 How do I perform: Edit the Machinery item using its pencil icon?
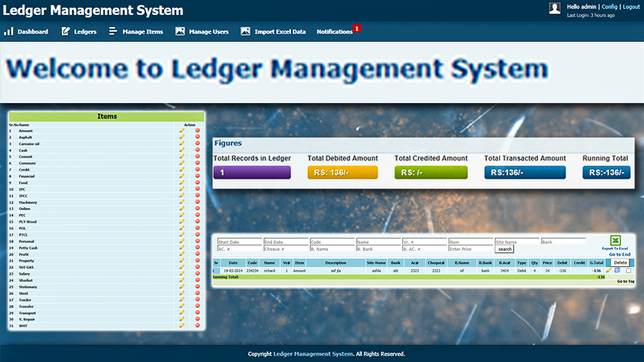[182, 203]
